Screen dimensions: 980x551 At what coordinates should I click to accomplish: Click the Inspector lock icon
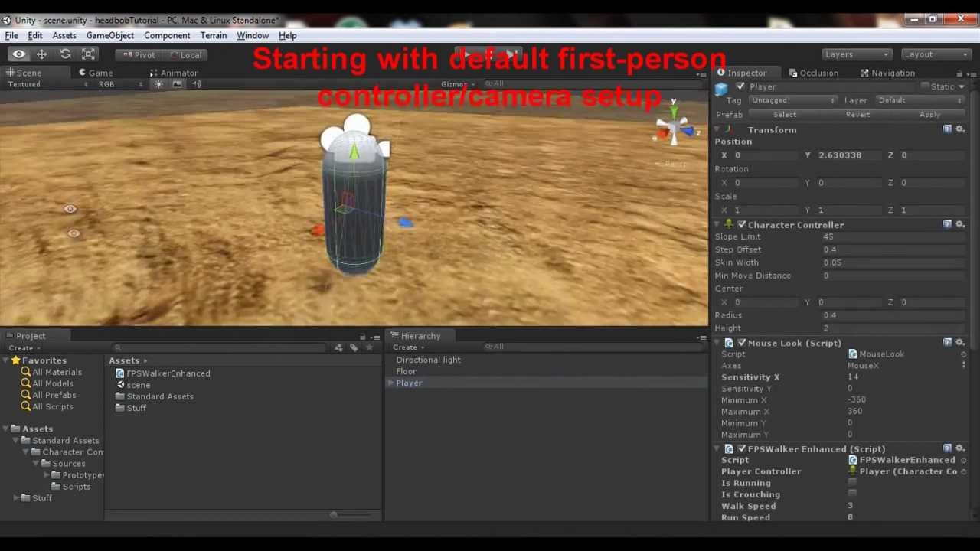click(x=959, y=73)
